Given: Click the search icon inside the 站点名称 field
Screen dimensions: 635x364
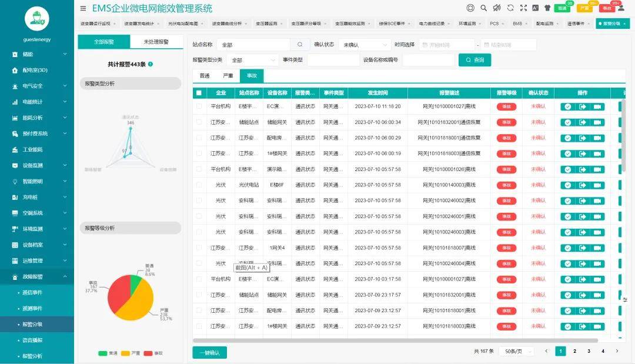Looking at the screenshot, I should [300, 45].
